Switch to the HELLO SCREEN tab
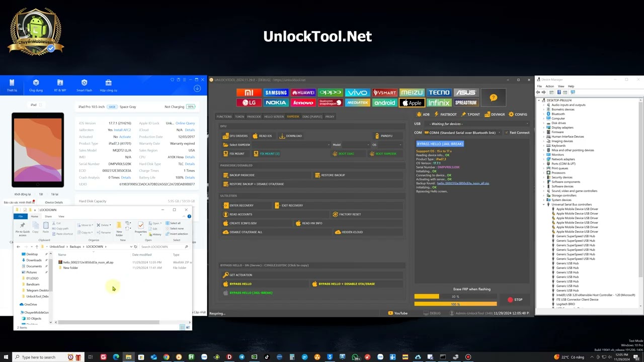The image size is (644, 362). click(274, 117)
